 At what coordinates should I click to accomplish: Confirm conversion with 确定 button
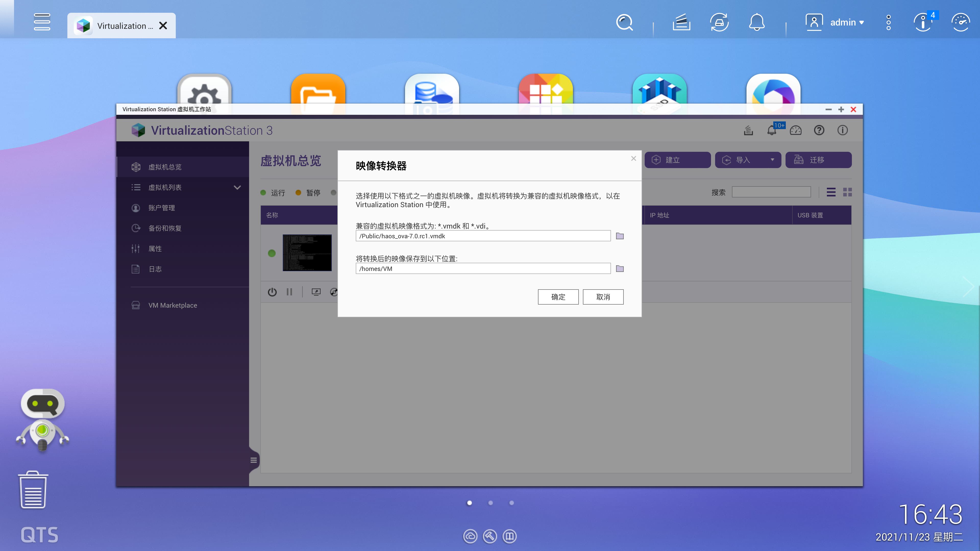(558, 297)
